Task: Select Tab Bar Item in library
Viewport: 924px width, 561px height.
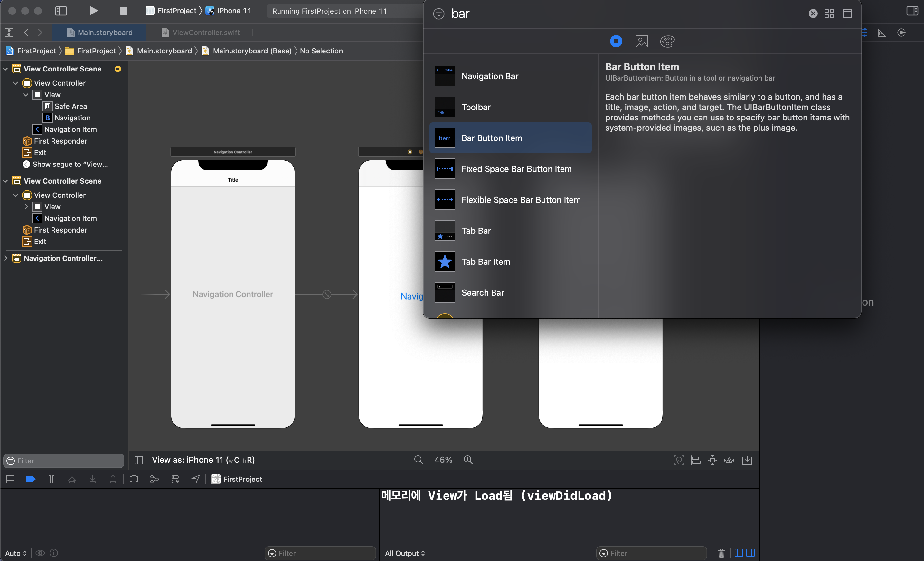Action: coord(510,261)
